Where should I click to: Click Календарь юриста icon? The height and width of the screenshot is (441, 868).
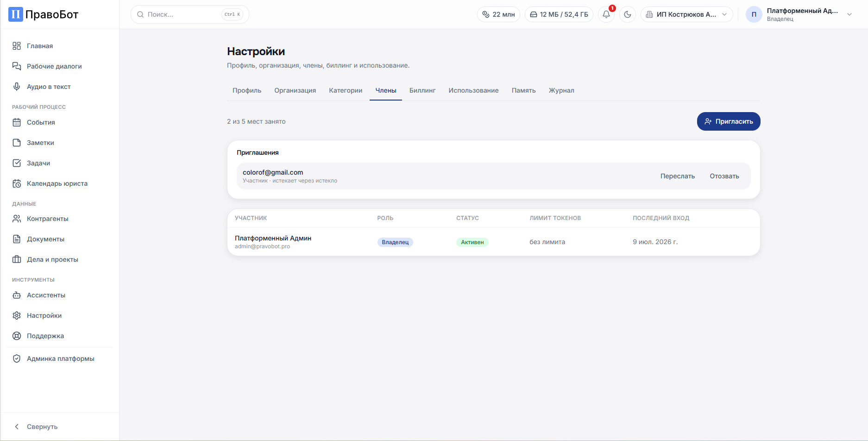click(x=17, y=183)
